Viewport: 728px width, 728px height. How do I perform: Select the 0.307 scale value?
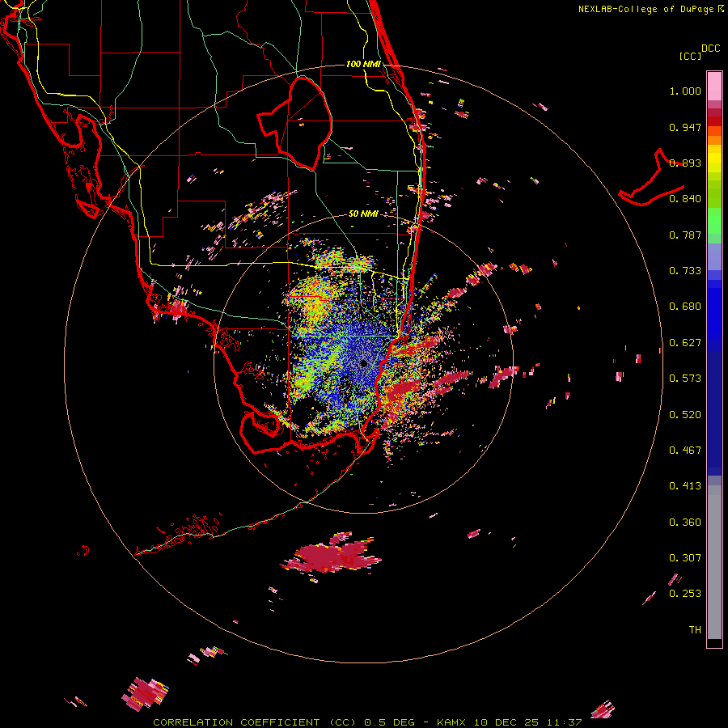(685, 558)
